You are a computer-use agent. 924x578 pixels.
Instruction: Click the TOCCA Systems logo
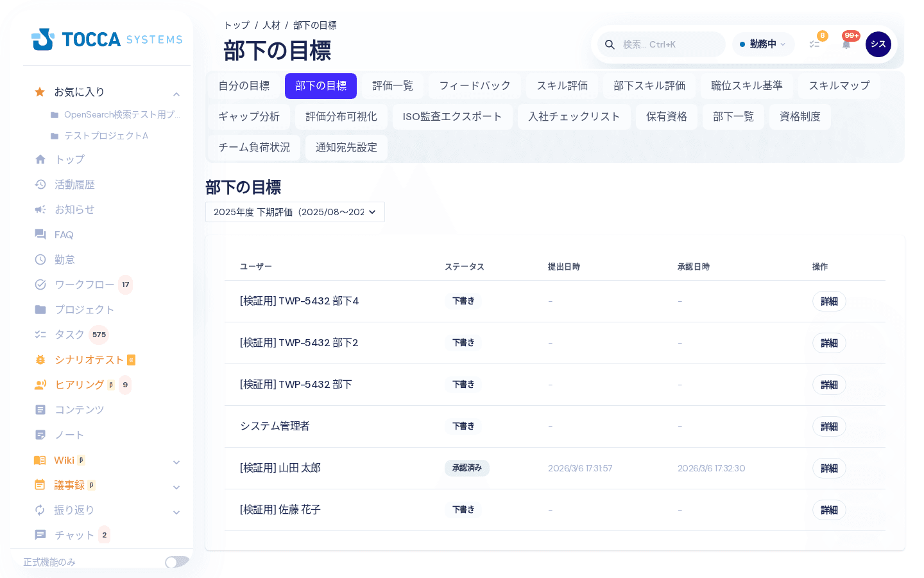click(x=107, y=39)
